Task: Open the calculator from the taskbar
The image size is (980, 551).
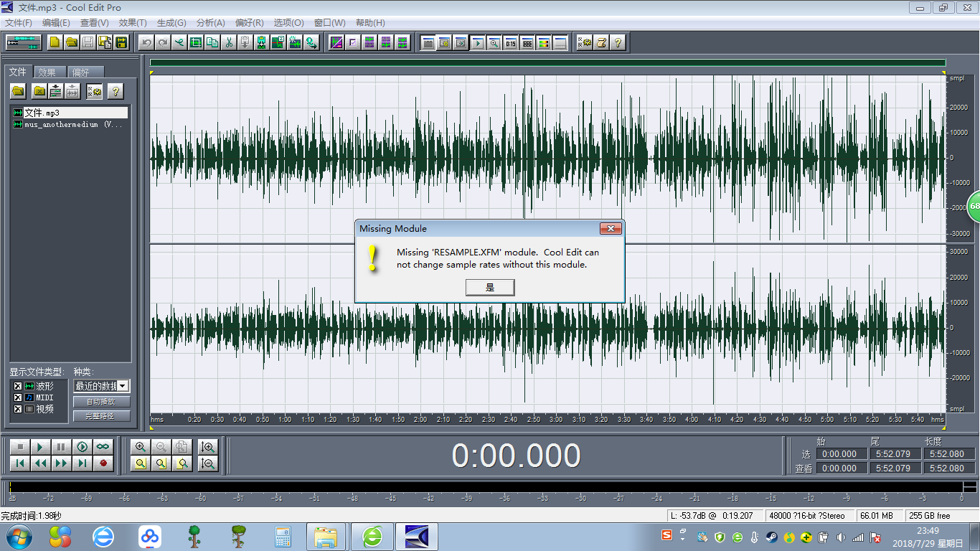Action: click(x=283, y=537)
